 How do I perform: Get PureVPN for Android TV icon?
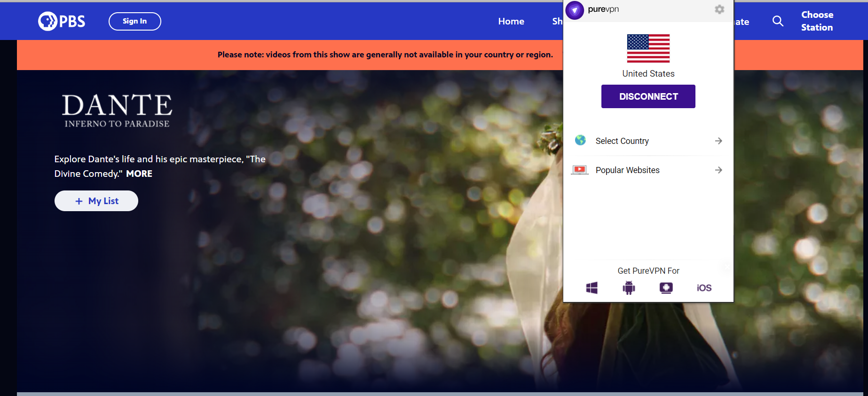coord(666,288)
